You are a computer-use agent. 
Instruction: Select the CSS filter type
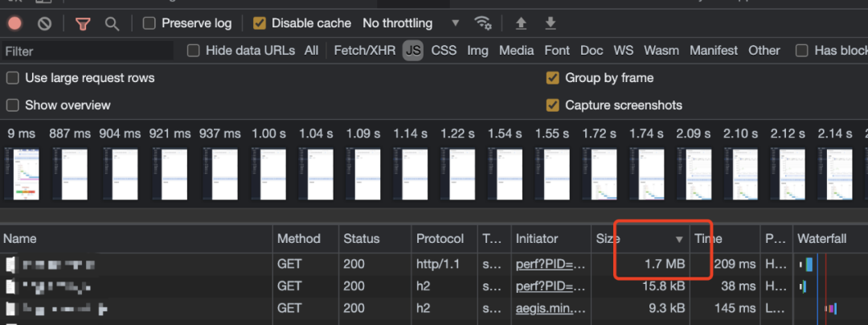pos(444,51)
